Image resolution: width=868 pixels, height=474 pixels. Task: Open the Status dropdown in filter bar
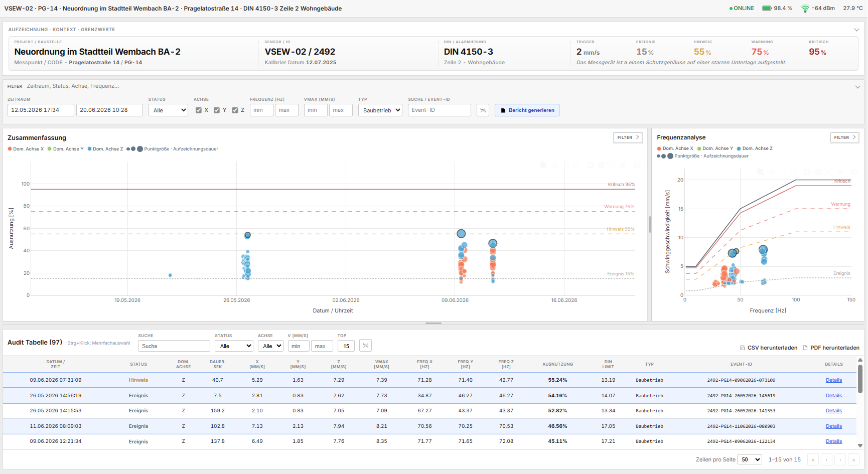click(x=168, y=110)
